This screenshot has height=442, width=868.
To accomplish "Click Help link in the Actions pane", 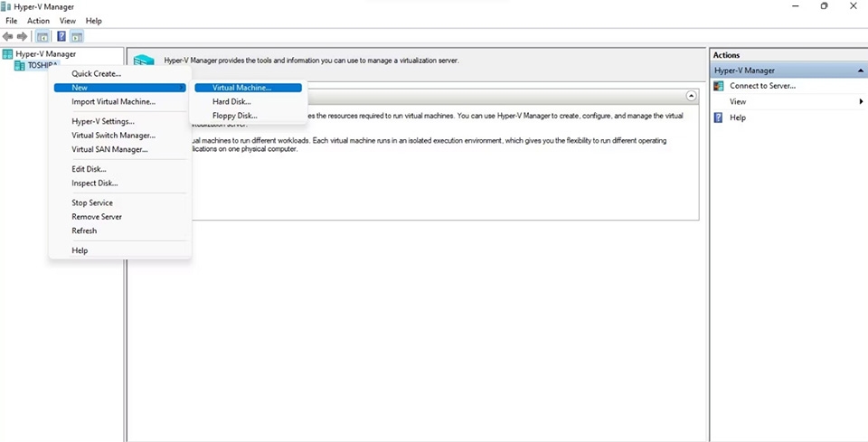I will point(738,118).
